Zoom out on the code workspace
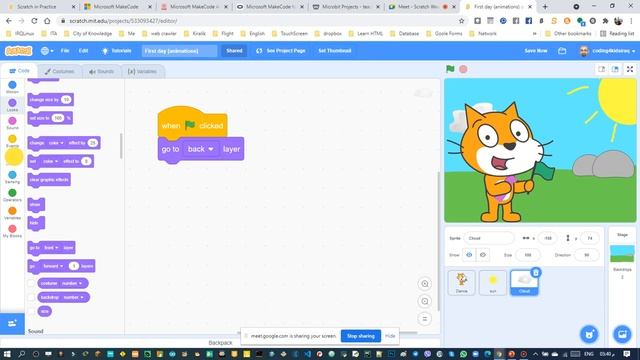The image size is (640, 360). pyautogui.click(x=424, y=301)
